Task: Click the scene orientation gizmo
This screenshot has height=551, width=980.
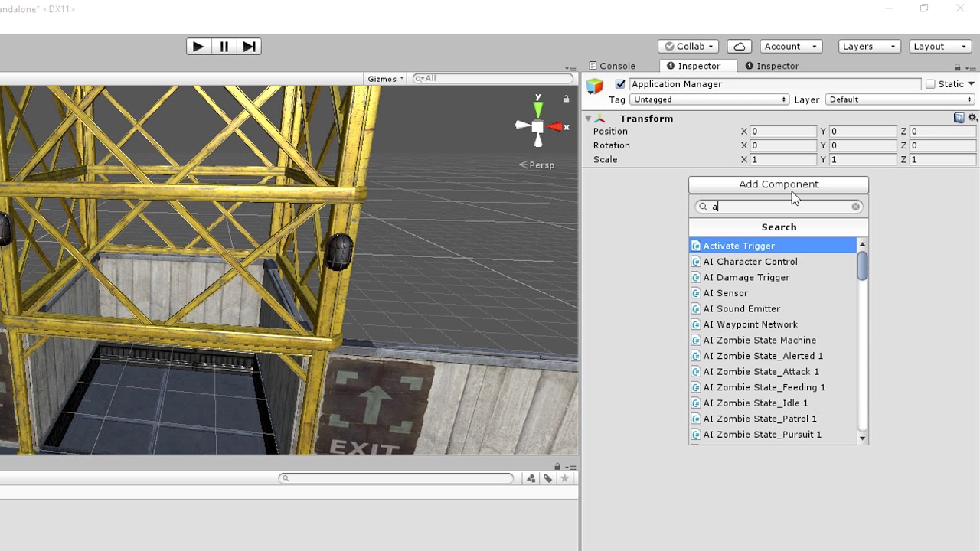Action: point(538,126)
